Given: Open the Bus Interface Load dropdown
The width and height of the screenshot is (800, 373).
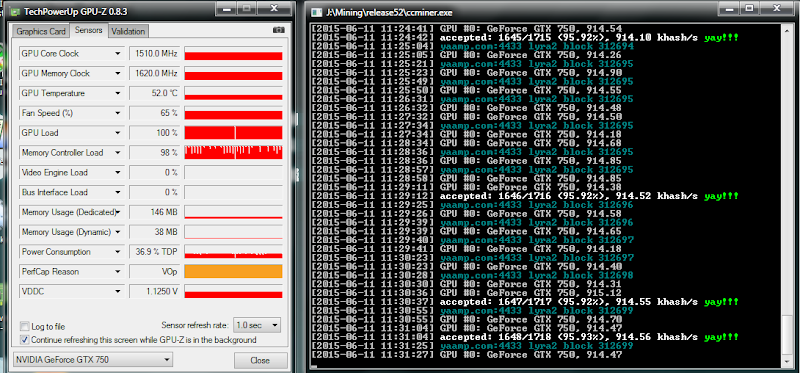Looking at the screenshot, I should [118, 192].
